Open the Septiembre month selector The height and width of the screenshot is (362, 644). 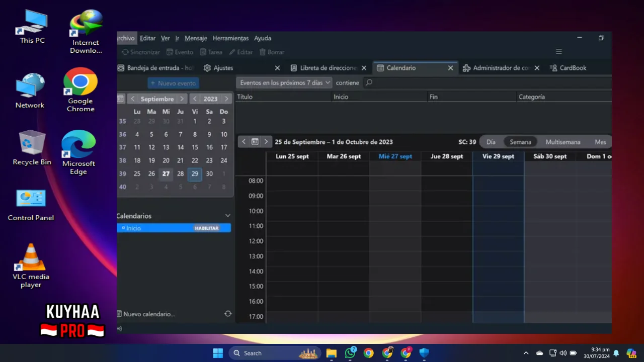[x=157, y=99]
